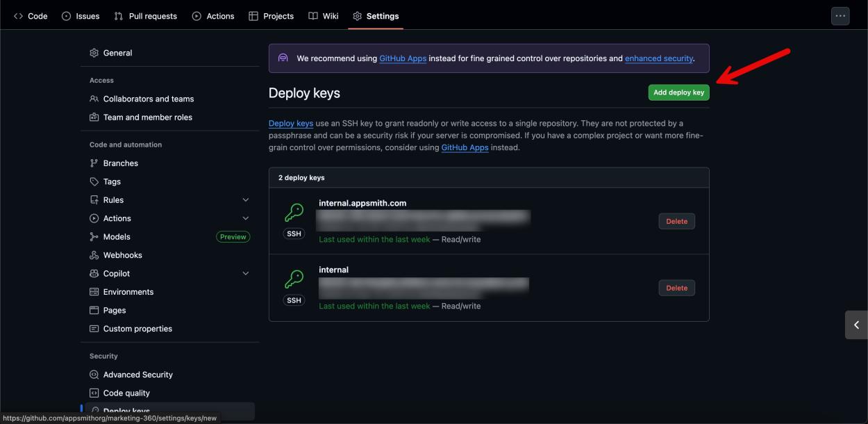The height and width of the screenshot is (424, 868).
Task: Click the Collaborators and teams icon
Action: 94,98
